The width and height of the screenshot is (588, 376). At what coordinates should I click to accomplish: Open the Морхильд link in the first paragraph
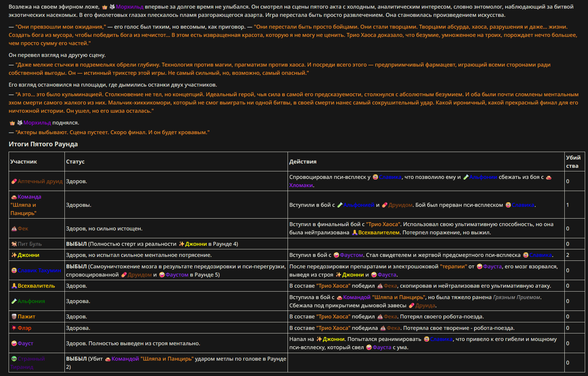pos(130,7)
